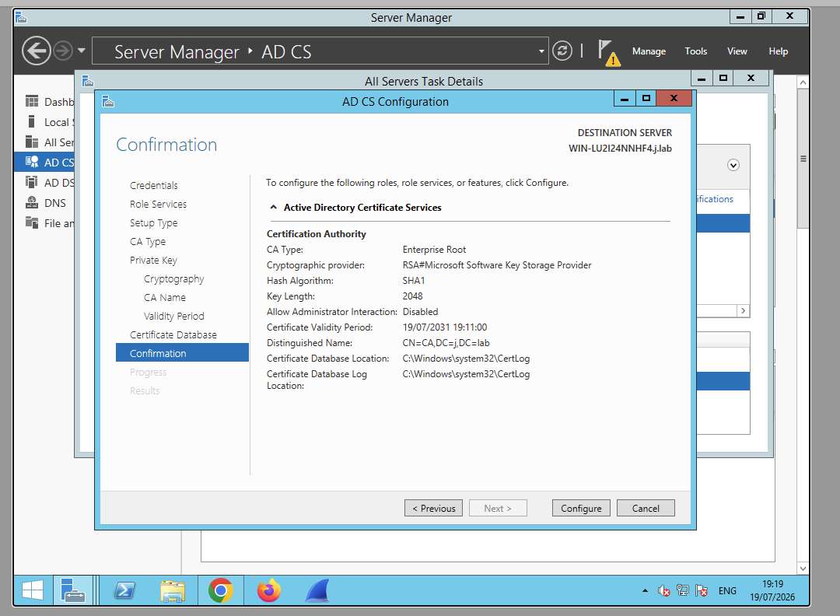This screenshot has height=616, width=840.
Task: Select AD CS icon in sidebar
Action: pyautogui.click(x=32, y=162)
